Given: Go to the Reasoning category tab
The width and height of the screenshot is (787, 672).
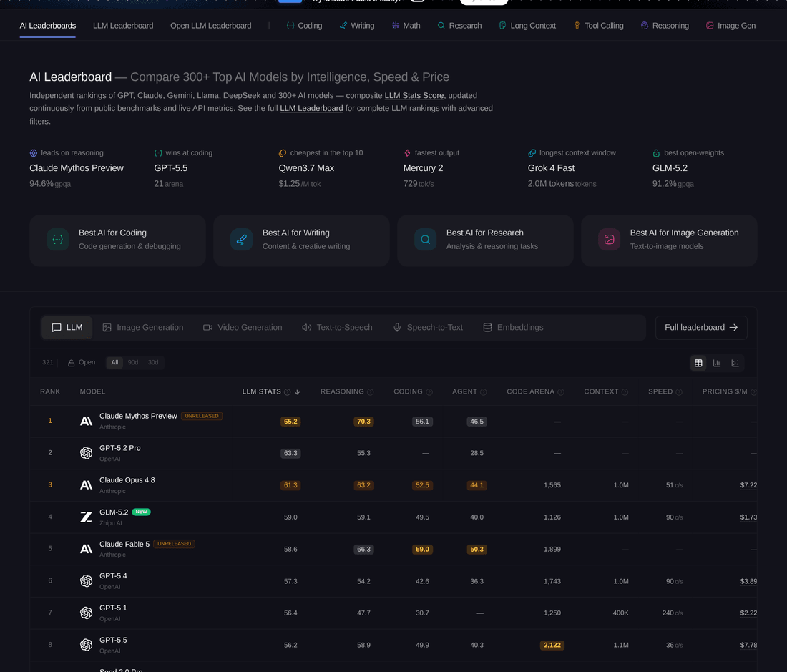Looking at the screenshot, I should (x=665, y=26).
